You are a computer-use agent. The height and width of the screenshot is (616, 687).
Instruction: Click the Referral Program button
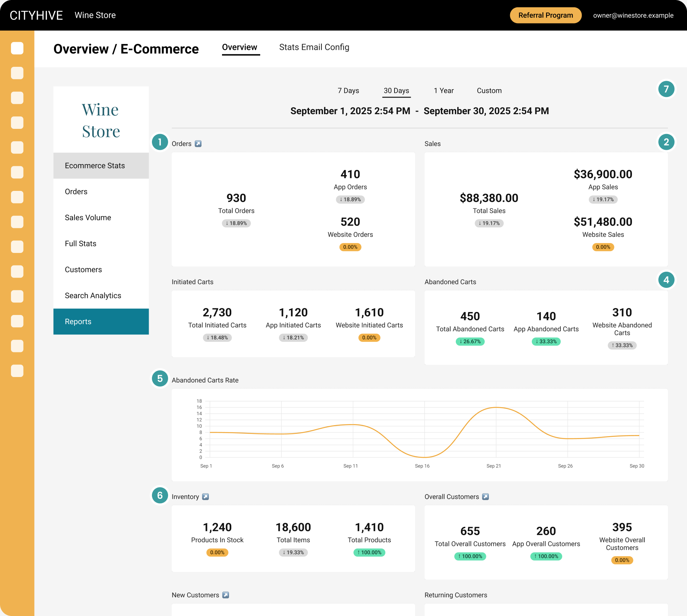[x=546, y=15]
